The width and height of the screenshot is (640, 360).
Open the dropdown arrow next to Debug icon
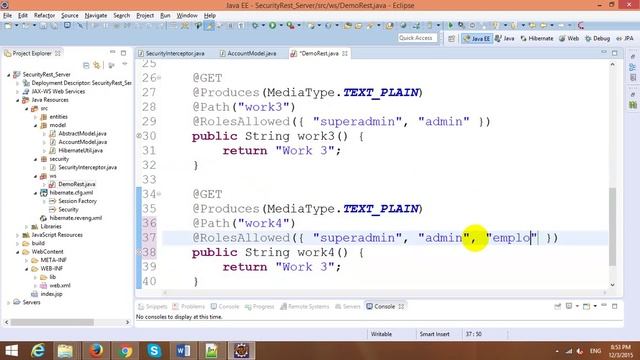tap(263, 26)
